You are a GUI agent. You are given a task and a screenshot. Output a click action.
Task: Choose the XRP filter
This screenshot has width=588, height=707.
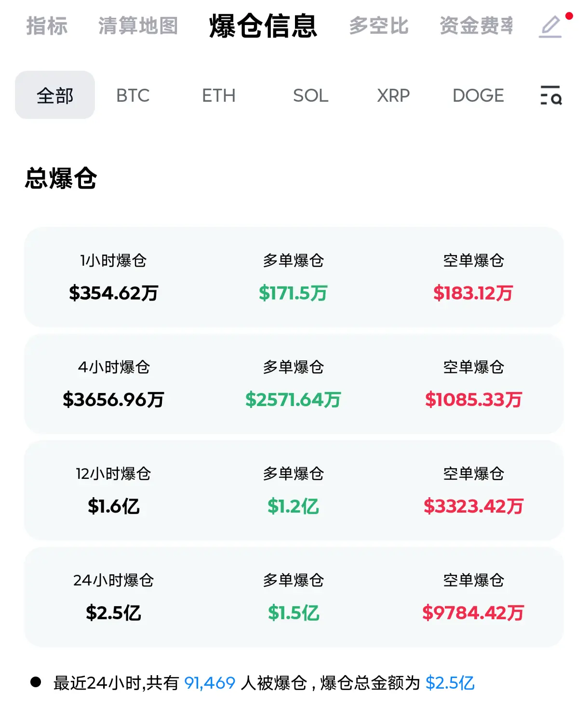pos(393,95)
